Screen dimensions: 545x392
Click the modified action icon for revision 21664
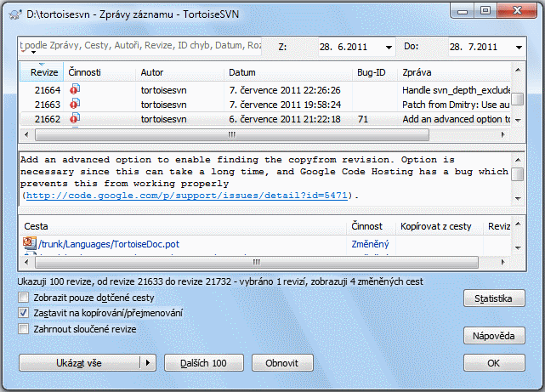tap(75, 89)
